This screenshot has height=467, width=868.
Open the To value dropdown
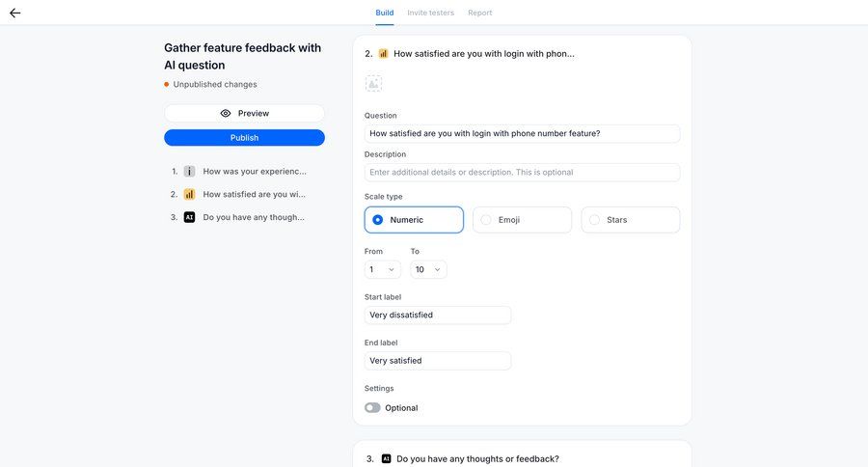point(428,270)
